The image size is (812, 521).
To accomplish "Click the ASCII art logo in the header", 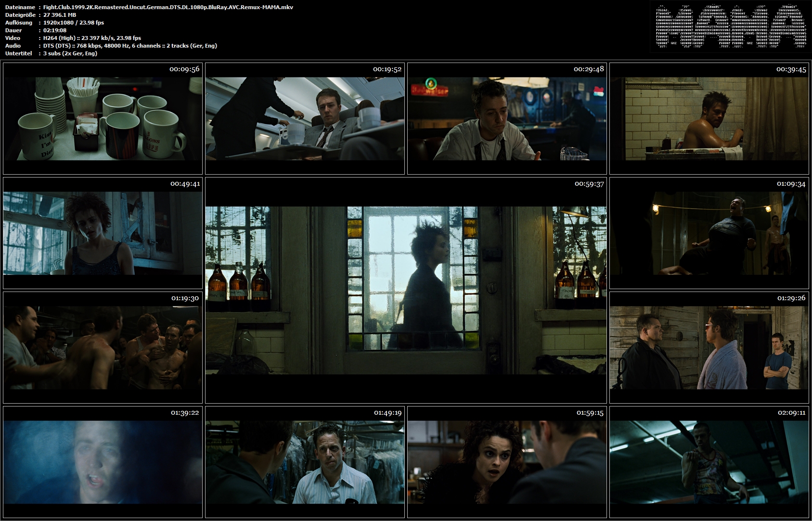I will coord(731,26).
